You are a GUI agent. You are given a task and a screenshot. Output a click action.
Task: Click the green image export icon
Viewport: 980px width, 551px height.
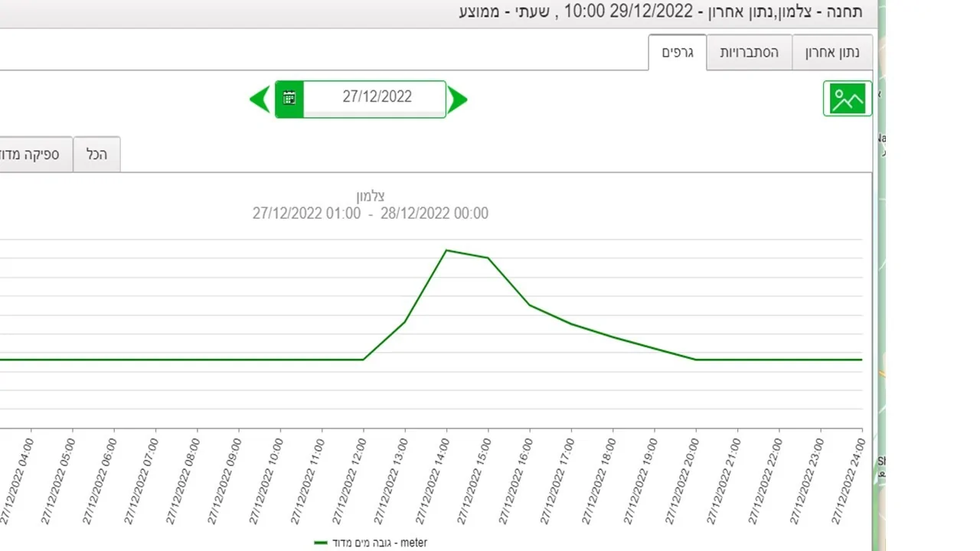847,99
